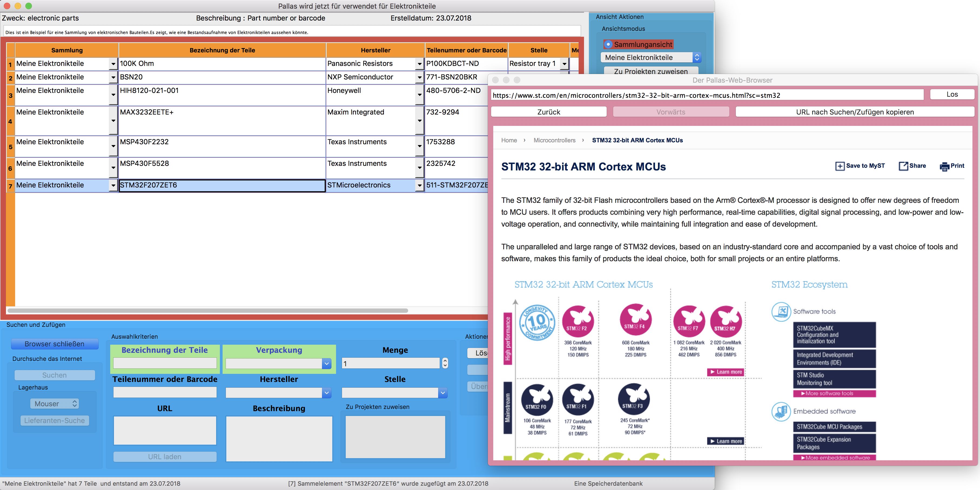Viewport: 980px width, 490px height.
Task: Sort by the Hersteller column header
Action: [375, 50]
